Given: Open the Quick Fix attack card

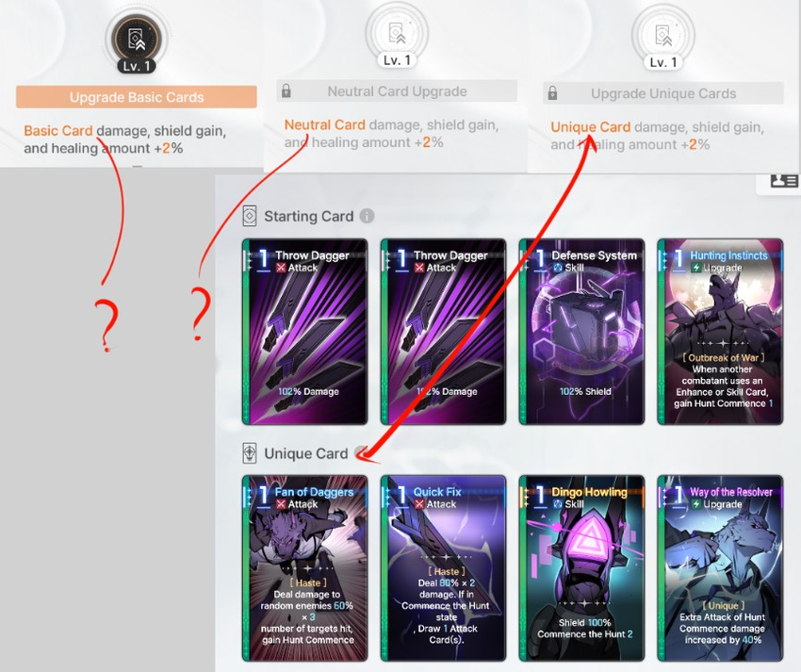Looking at the screenshot, I should (x=444, y=568).
